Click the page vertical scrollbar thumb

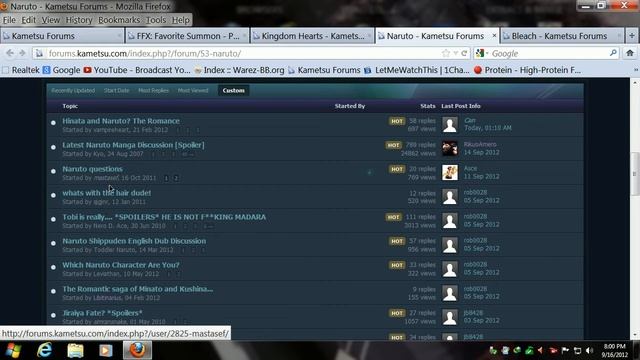pos(635,174)
